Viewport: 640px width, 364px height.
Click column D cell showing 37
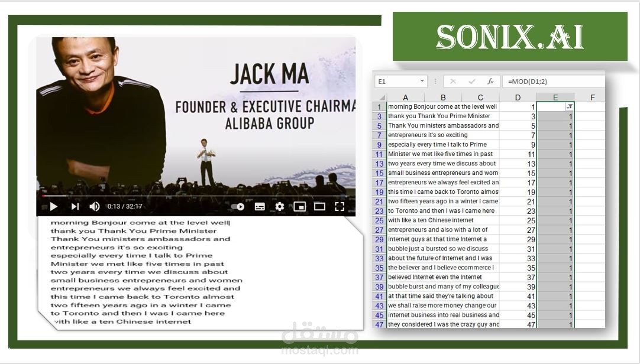click(518, 277)
